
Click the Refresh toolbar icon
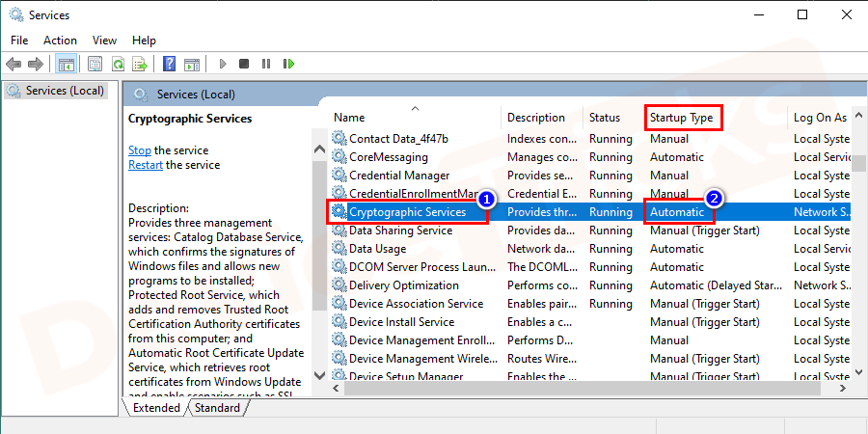click(118, 64)
